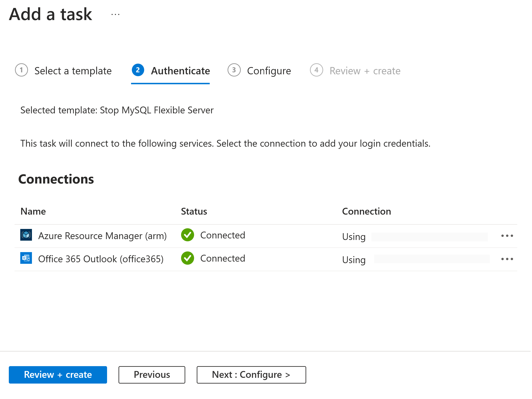This screenshot has height=399, width=532.
Task: Select the Azure Resource Manager (arm) row name
Action: [x=102, y=236]
